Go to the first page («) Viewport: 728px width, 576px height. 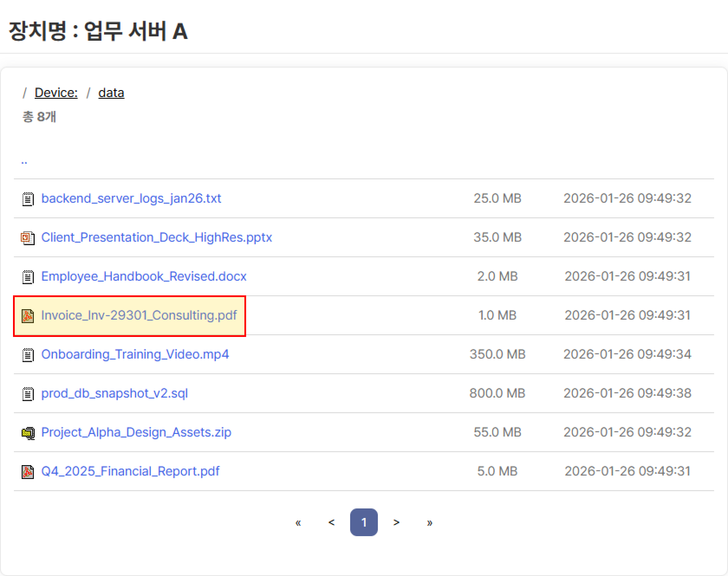tap(298, 522)
